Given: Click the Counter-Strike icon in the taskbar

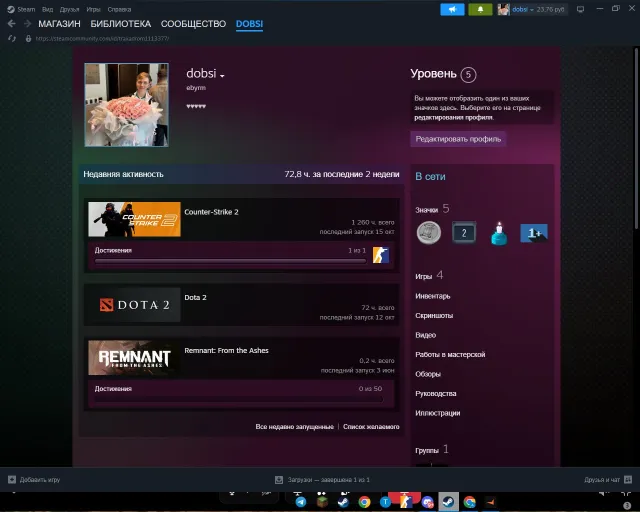Looking at the screenshot, I should click(405, 501).
